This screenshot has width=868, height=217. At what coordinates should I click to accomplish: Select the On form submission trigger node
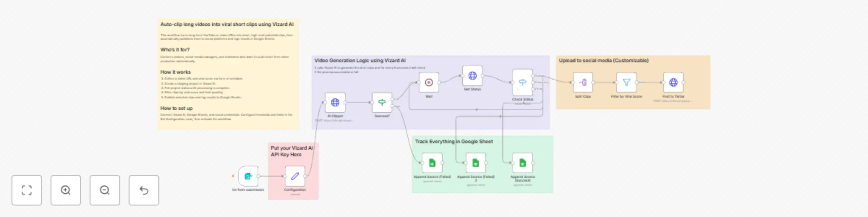tap(248, 176)
